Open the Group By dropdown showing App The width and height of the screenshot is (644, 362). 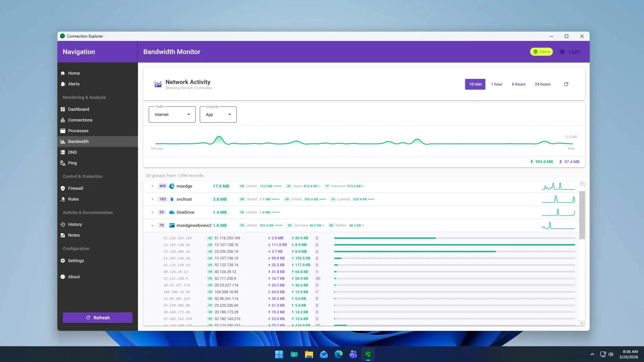[218, 114]
